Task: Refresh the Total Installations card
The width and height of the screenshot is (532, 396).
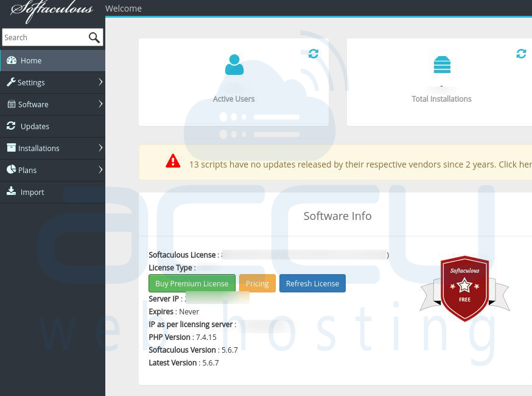Action: point(521,54)
